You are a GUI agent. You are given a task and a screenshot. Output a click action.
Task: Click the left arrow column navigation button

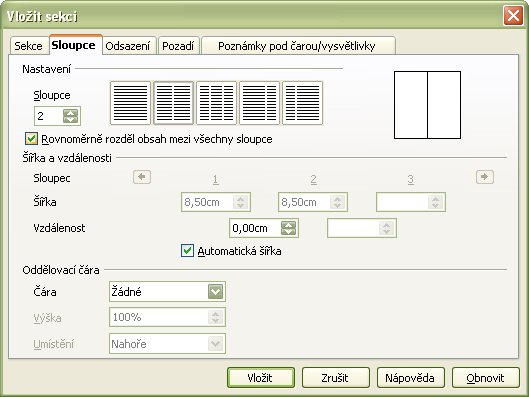(x=142, y=177)
